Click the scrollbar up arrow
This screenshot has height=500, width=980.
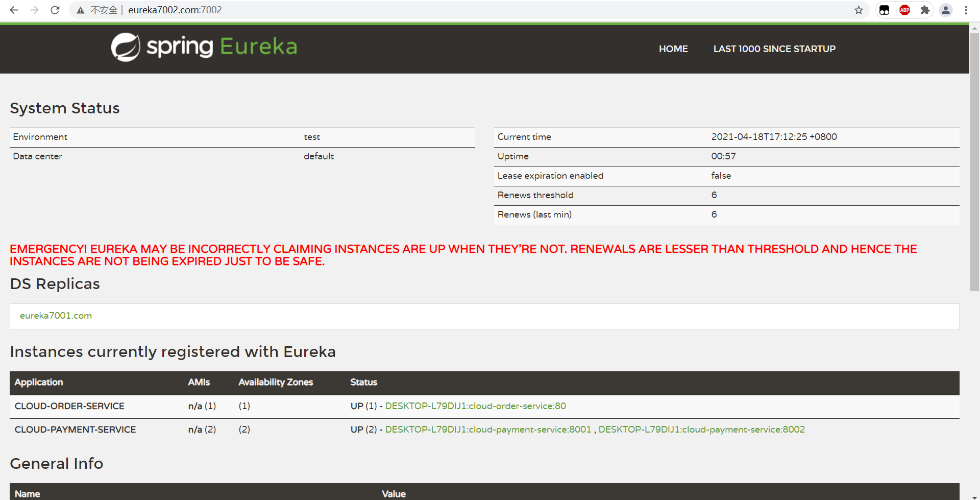tap(974, 28)
